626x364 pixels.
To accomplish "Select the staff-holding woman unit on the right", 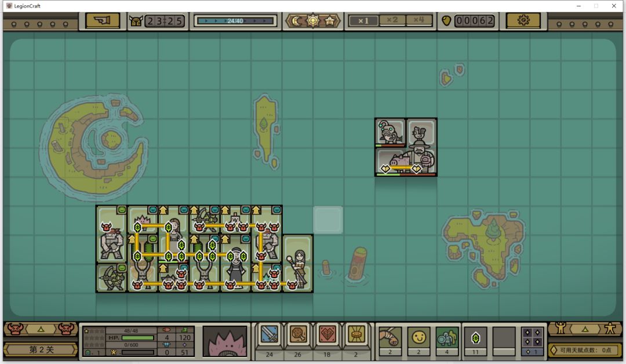I will 299,264.
